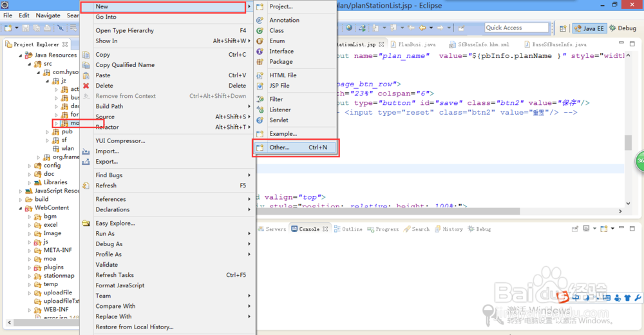Open the Navigate menu
The image size is (644, 335).
[x=48, y=15]
